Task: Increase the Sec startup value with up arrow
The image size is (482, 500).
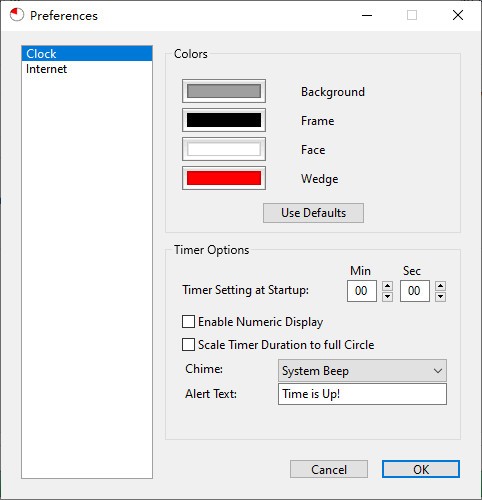Action: [x=440, y=286]
